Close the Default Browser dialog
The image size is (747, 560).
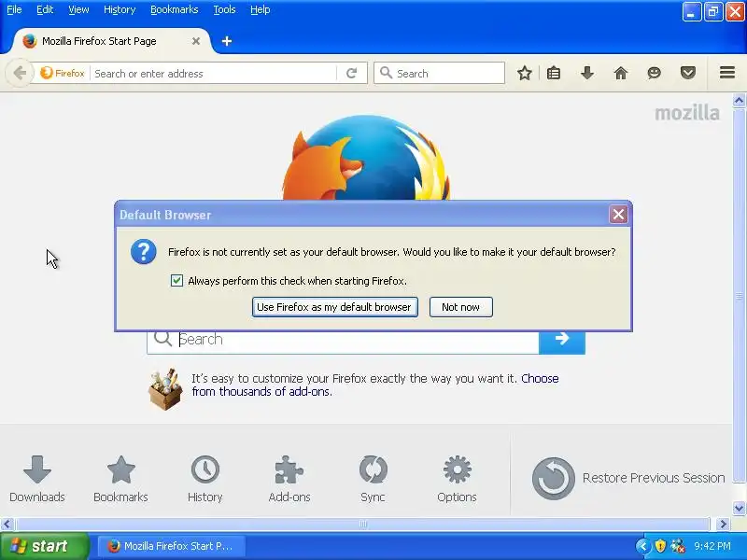(619, 215)
